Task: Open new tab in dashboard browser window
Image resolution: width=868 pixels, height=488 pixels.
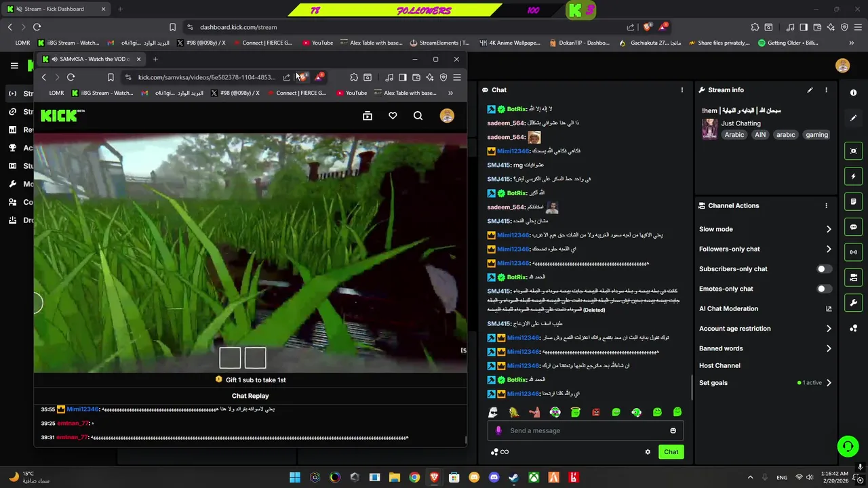Action: 120,9
